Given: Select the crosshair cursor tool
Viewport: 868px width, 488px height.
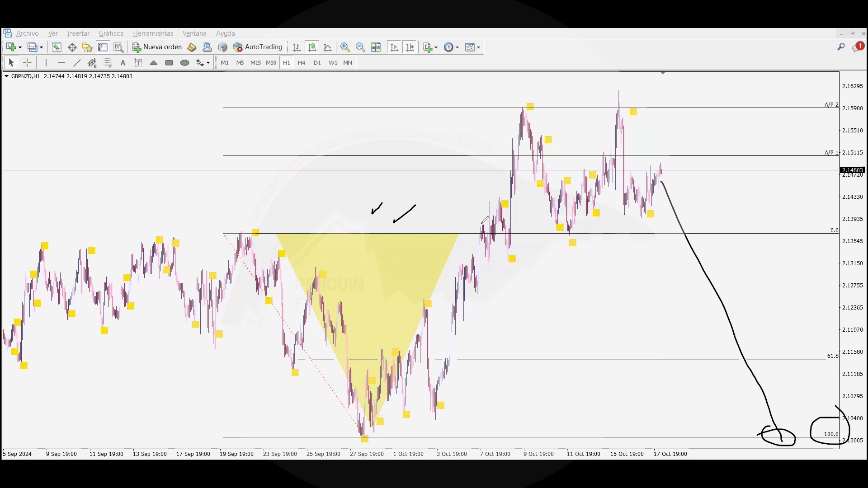Looking at the screenshot, I should click(27, 63).
